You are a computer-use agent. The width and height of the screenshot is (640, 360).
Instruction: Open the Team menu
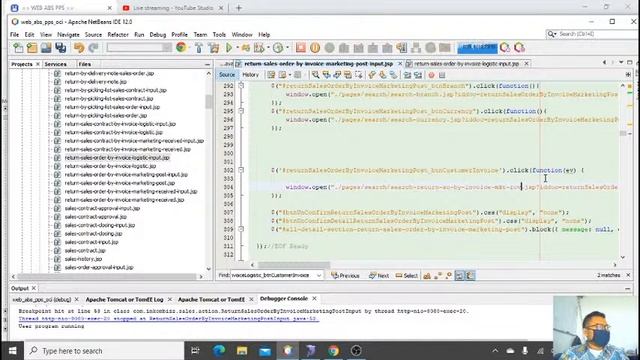200,35
